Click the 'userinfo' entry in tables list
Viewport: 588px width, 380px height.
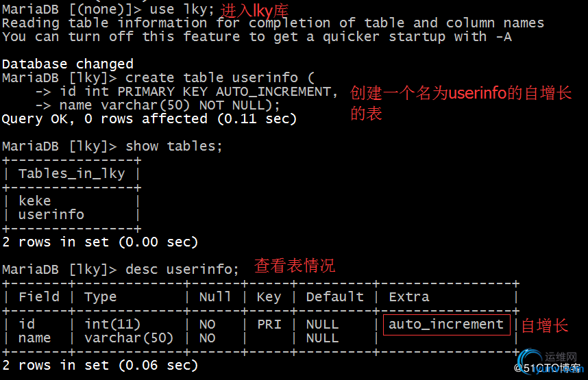pyautogui.click(x=51, y=215)
